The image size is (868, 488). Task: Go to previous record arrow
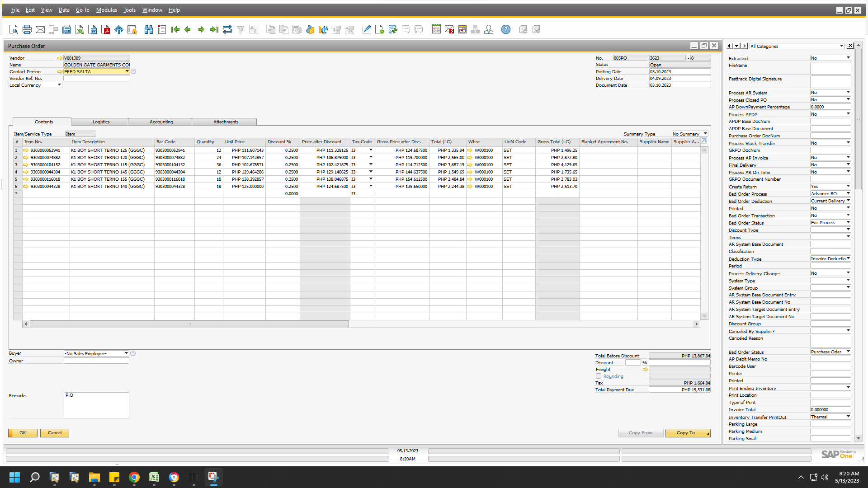point(188,29)
